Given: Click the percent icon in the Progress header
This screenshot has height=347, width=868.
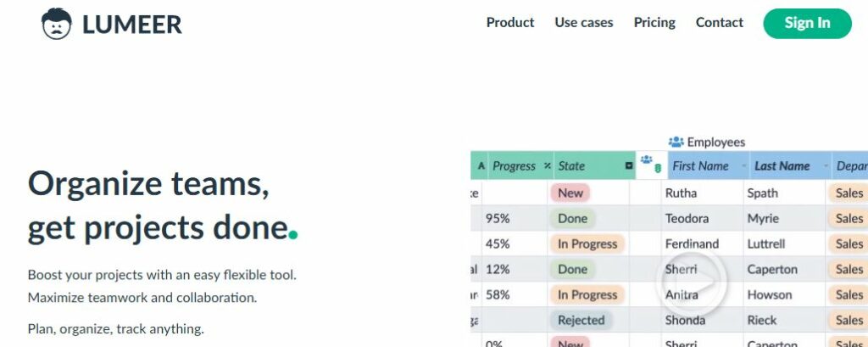Looking at the screenshot, I should click(548, 165).
